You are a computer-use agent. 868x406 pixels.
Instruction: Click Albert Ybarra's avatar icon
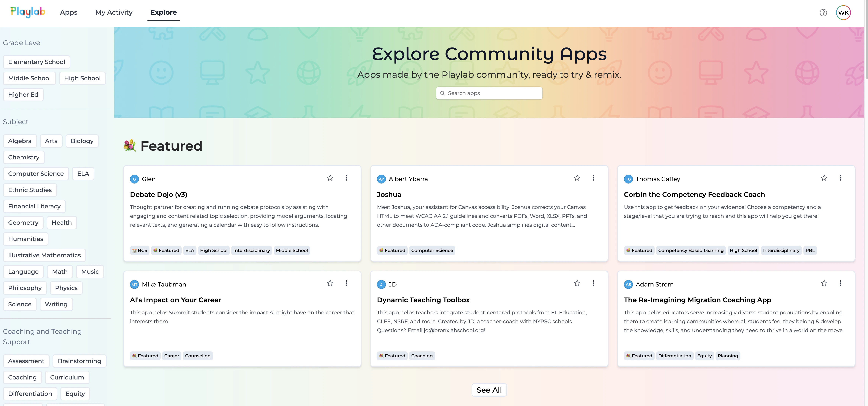381,179
